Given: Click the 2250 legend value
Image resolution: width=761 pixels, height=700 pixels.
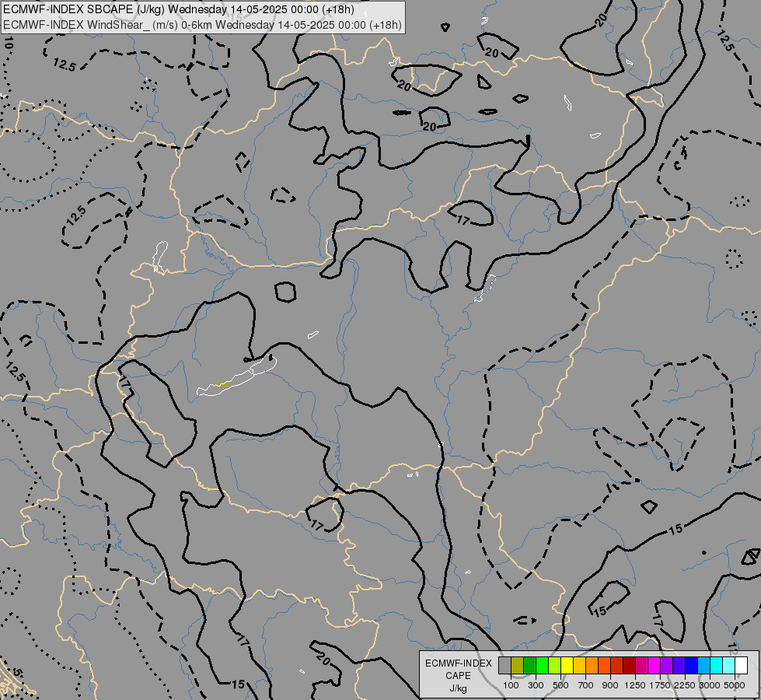Looking at the screenshot, I should (x=685, y=685).
